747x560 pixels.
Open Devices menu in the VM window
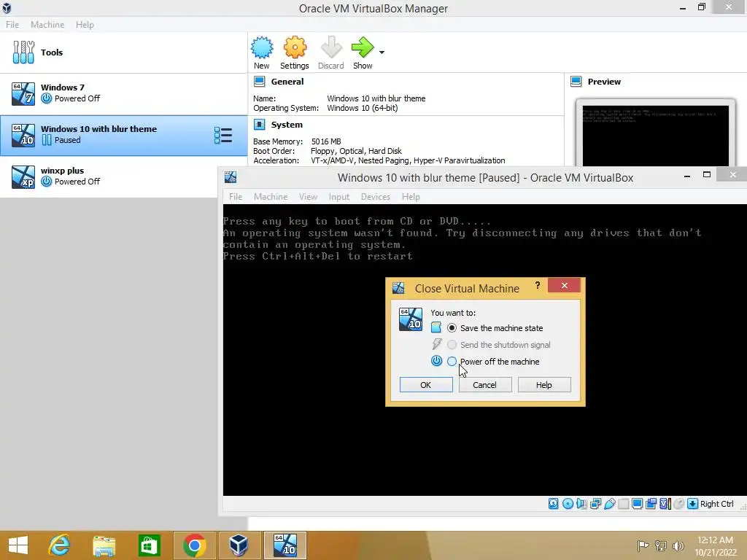[376, 197]
